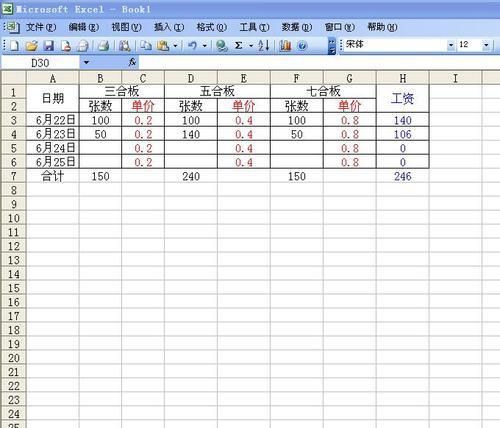Select 0.8 price in 6月24日 row
Image resolution: width=500 pixels, height=428 pixels.
pyautogui.click(x=349, y=148)
